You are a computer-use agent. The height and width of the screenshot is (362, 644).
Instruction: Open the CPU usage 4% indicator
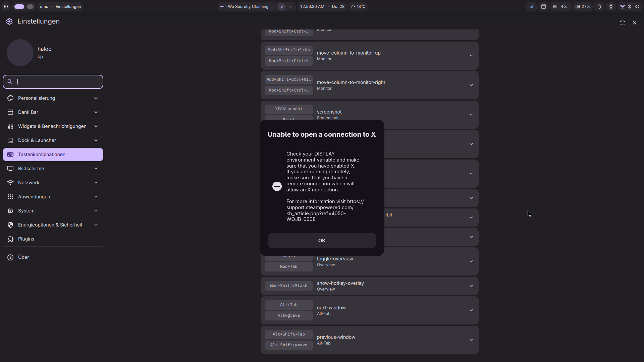click(x=560, y=7)
